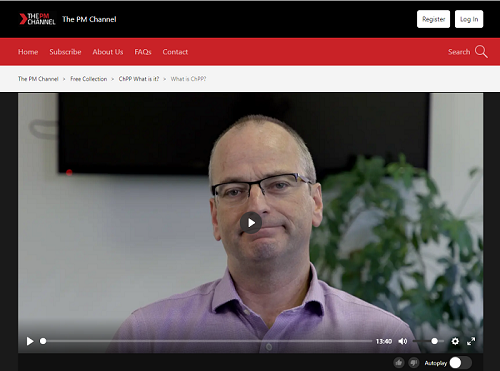The width and height of the screenshot is (500, 371).
Task: Adjust the volume slider
Action: point(428,341)
